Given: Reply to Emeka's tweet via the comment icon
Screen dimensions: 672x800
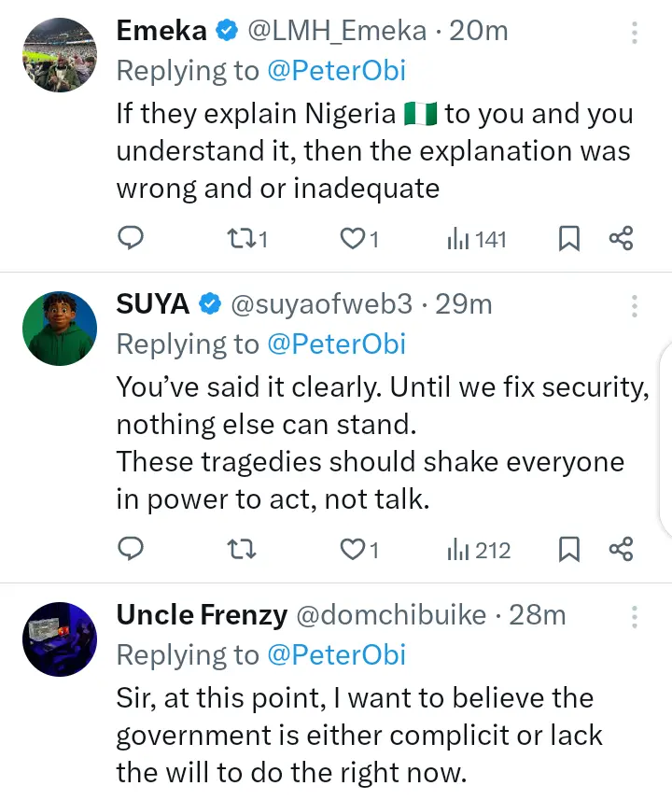Looking at the screenshot, I should [x=132, y=239].
